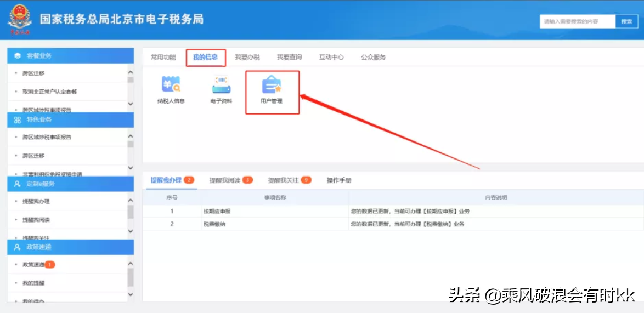This screenshot has height=313, width=644.
Task: Click the 定制e服务 panel header icon
Action: pyautogui.click(x=17, y=184)
